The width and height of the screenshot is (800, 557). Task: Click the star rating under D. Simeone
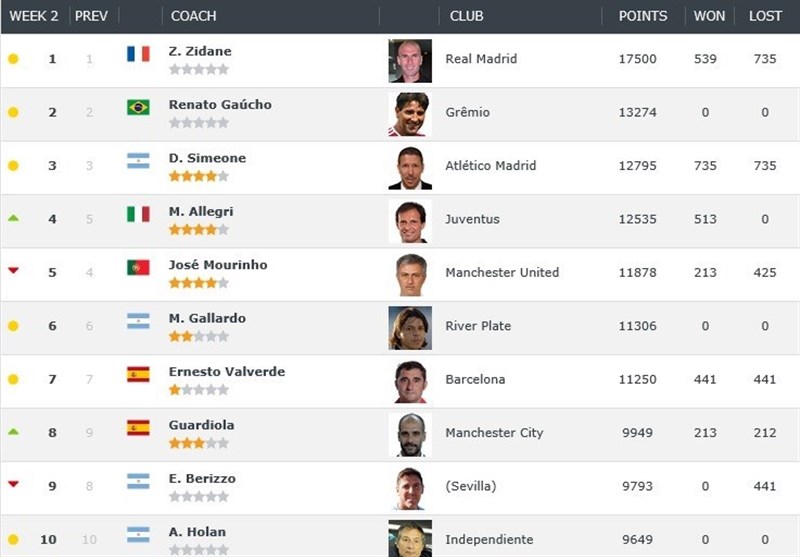[198, 176]
